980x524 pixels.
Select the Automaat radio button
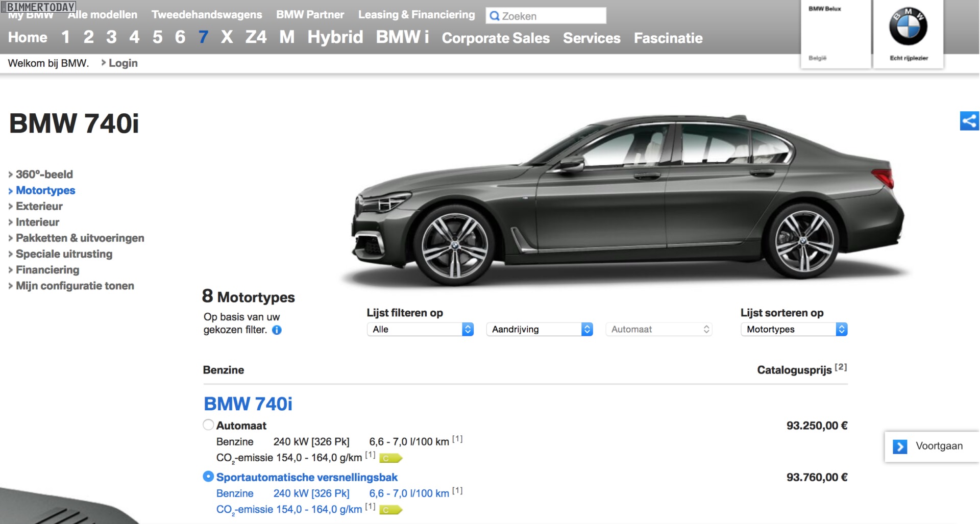pyautogui.click(x=208, y=425)
